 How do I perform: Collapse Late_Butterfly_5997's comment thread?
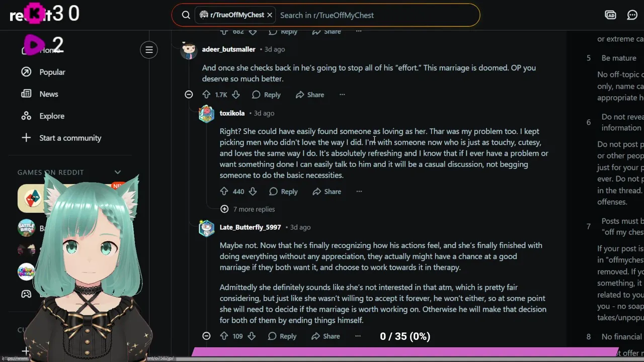[206, 336]
